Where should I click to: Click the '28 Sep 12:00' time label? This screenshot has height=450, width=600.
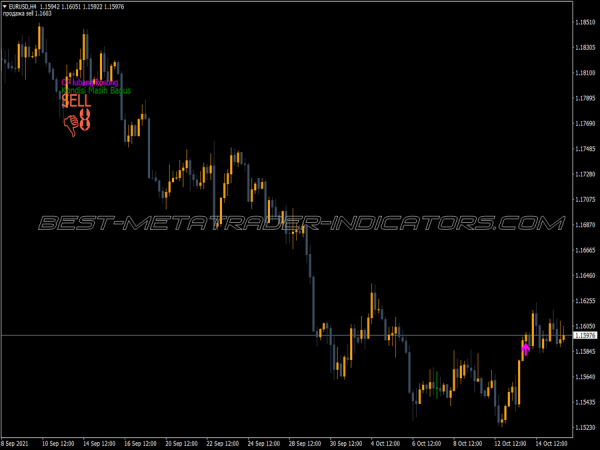tap(305, 443)
